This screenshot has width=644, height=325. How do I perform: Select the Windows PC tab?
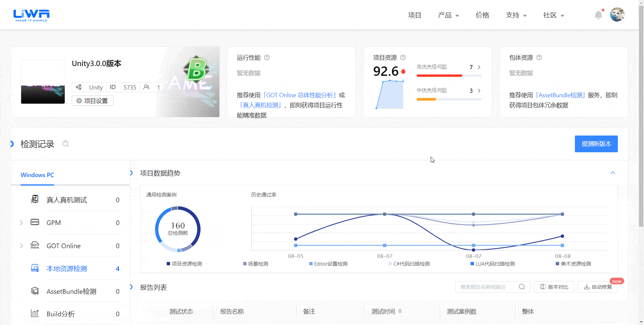pyautogui.click(x=37, y=175)
